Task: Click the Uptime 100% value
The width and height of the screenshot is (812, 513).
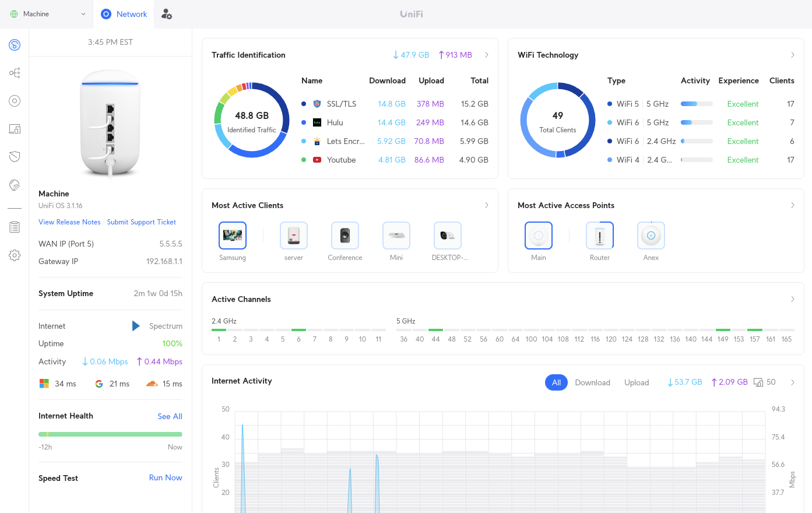Action: [x=172, y=343]
